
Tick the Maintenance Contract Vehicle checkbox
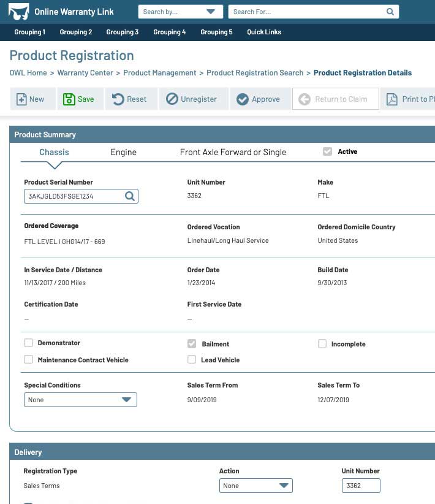coord(28,360)
